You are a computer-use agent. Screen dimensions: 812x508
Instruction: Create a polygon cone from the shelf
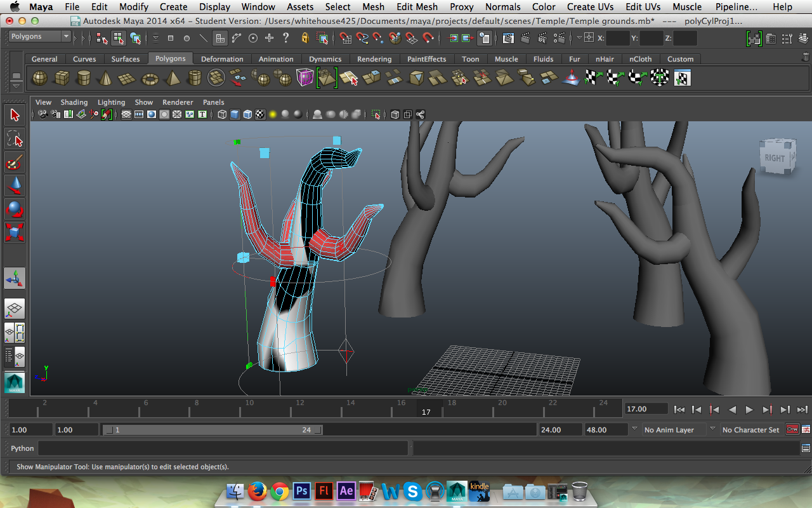click(105, 78)
